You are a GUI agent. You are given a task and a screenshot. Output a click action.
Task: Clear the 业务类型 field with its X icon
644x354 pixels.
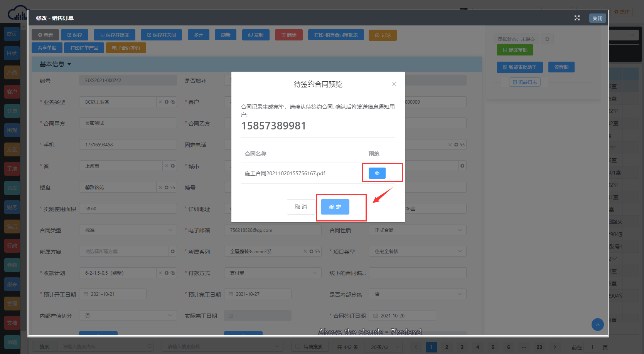(160, 102)
